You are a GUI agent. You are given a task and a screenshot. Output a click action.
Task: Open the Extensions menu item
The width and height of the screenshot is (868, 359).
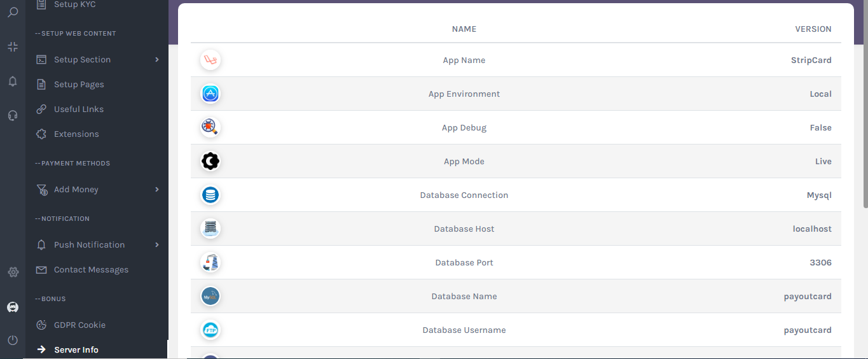76,134
